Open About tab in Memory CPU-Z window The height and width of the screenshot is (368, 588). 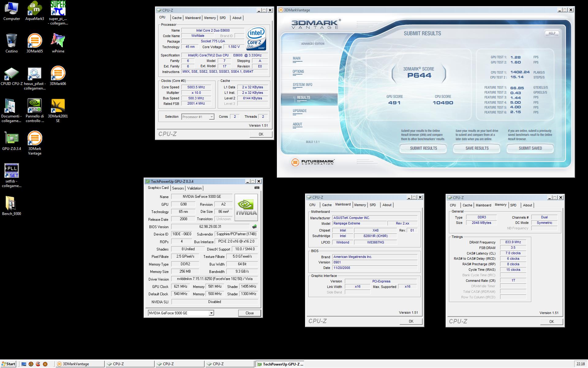527,205
